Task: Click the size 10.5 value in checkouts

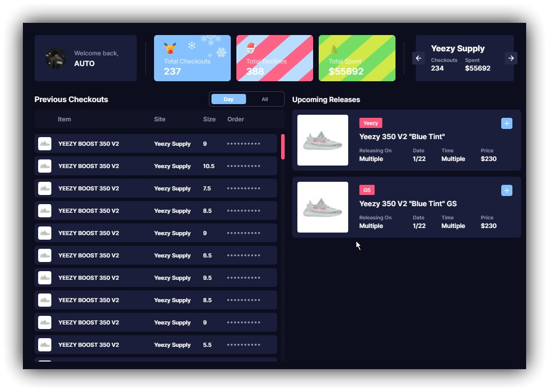Action: (209, 166)
